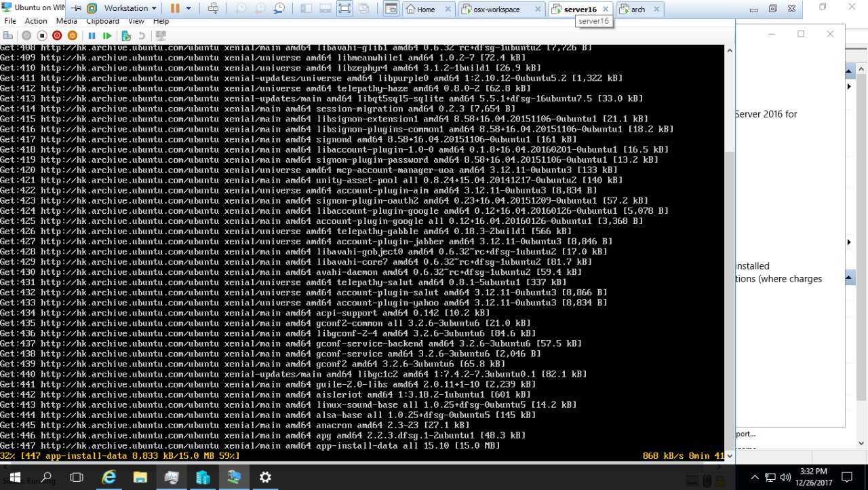Close the server16 tab

point(606,10)
